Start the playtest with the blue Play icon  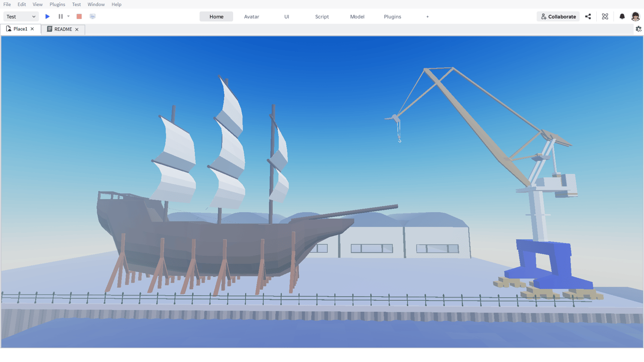48,16
